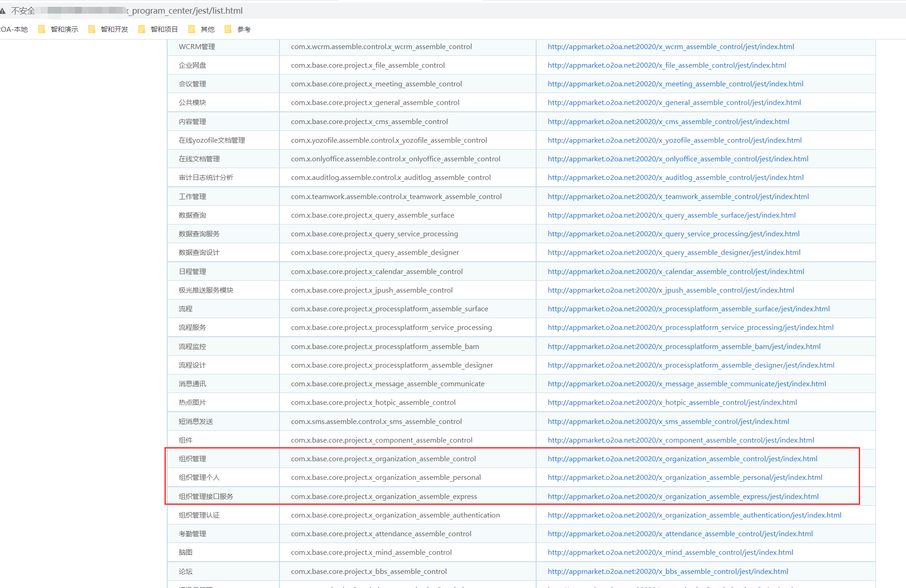Open x_organization_assemble_personal jest link

(x=685, y=477)
